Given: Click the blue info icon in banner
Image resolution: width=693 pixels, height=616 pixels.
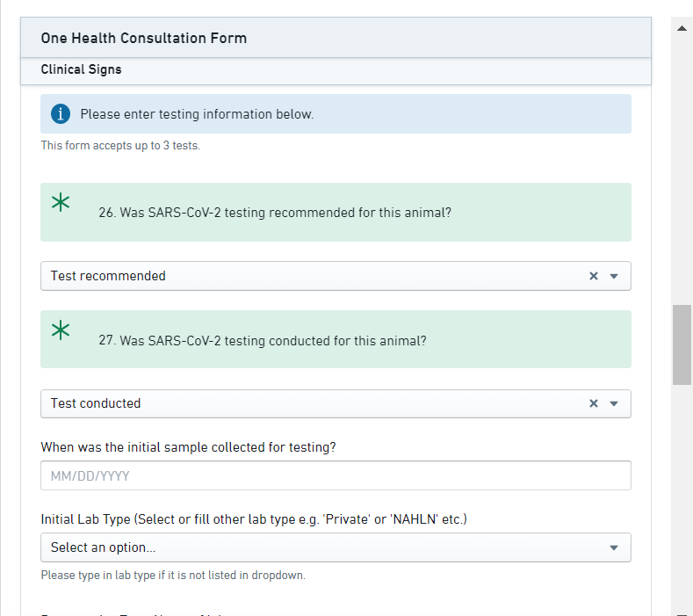Looking at the screenshot, I should click(x=61, y=114).
